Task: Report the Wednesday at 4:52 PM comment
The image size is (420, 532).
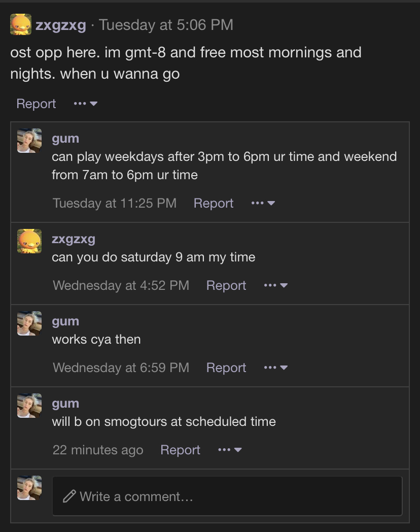Action: click(x=226, y=285)
